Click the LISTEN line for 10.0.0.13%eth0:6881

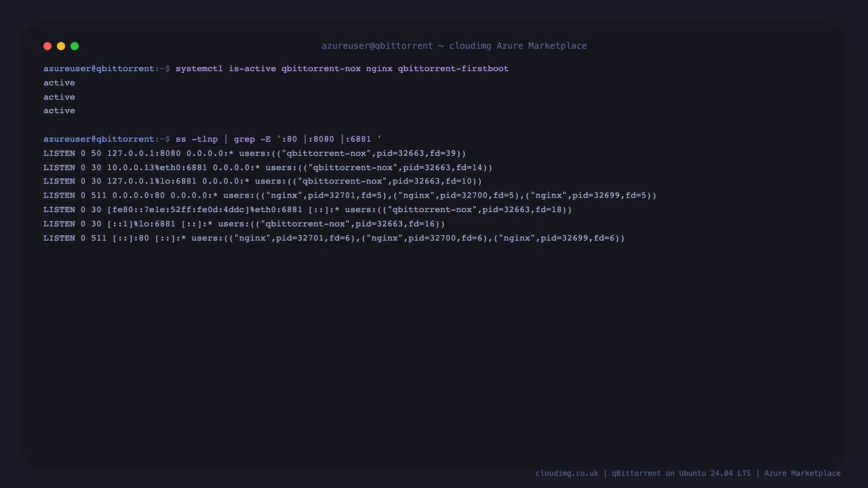pos(268,167)
